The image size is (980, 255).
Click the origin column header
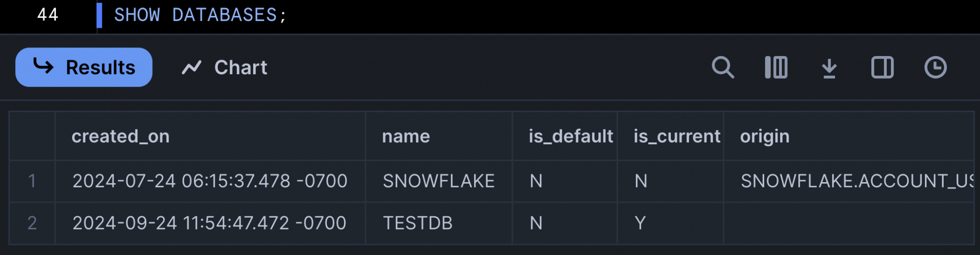pos(764,137)
